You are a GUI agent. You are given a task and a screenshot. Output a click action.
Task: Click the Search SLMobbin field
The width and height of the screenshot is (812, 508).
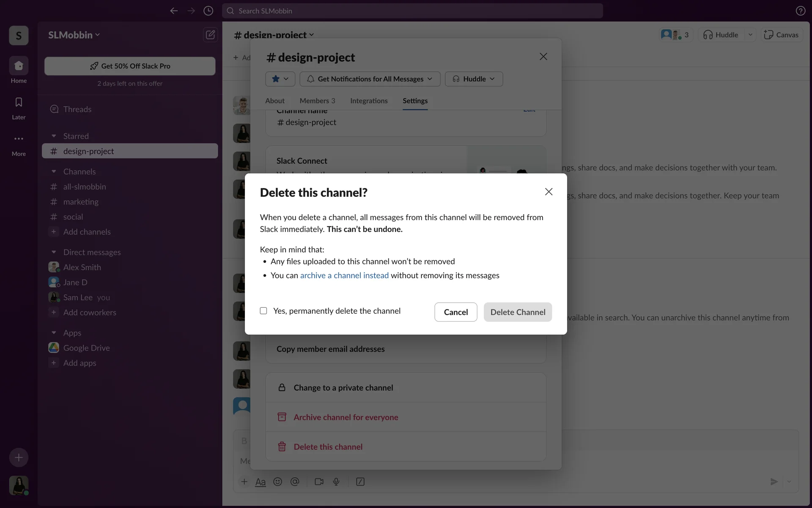pyautogui.click(x=412, y=11)
